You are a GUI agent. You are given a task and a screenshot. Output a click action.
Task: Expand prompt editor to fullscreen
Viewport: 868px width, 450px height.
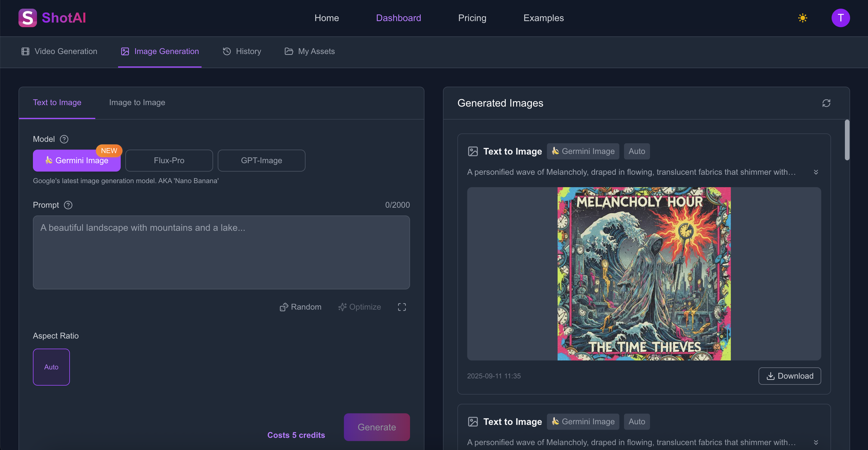coord(402,307)
